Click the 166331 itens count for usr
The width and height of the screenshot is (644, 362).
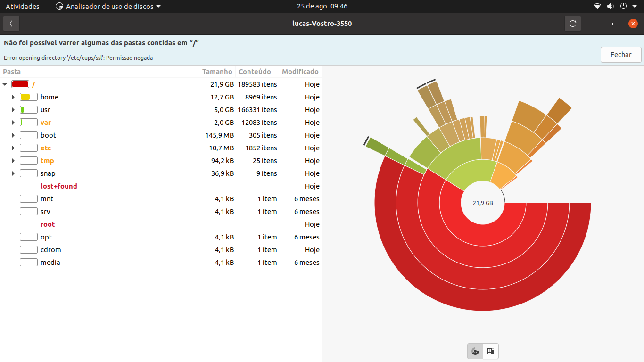[257, 110]
